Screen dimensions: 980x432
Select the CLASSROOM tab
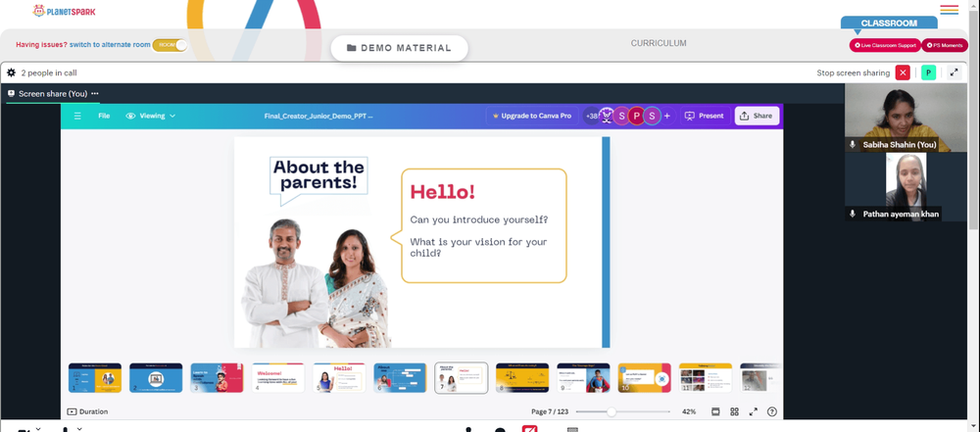pos(889,24)
